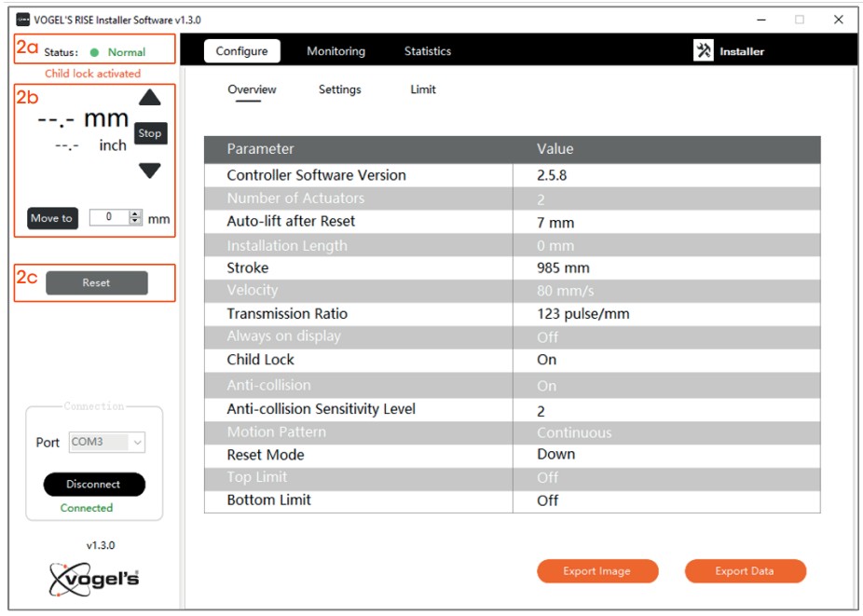Screen dimensions: 863x616
Task: Click the Export Data button
Action: coord(745,571)
